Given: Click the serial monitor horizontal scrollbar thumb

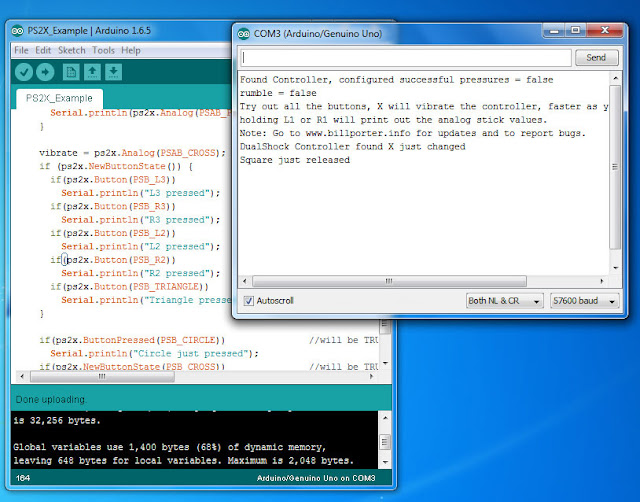Looking at the screenshot, I should 389,281.
